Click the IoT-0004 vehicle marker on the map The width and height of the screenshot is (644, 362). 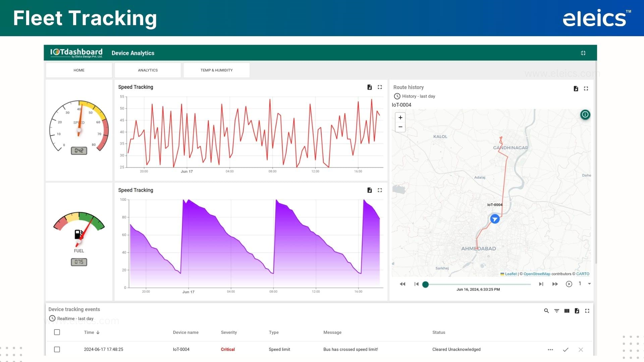[495, 219]
